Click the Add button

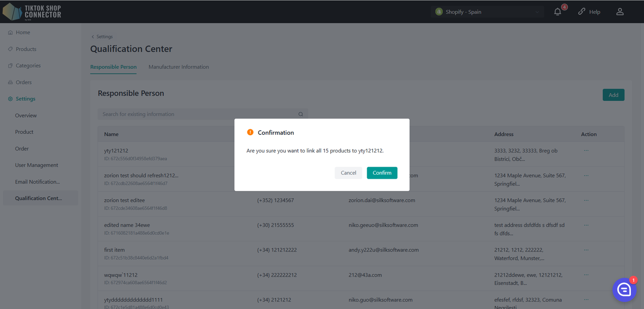click(x=613, y=95)
